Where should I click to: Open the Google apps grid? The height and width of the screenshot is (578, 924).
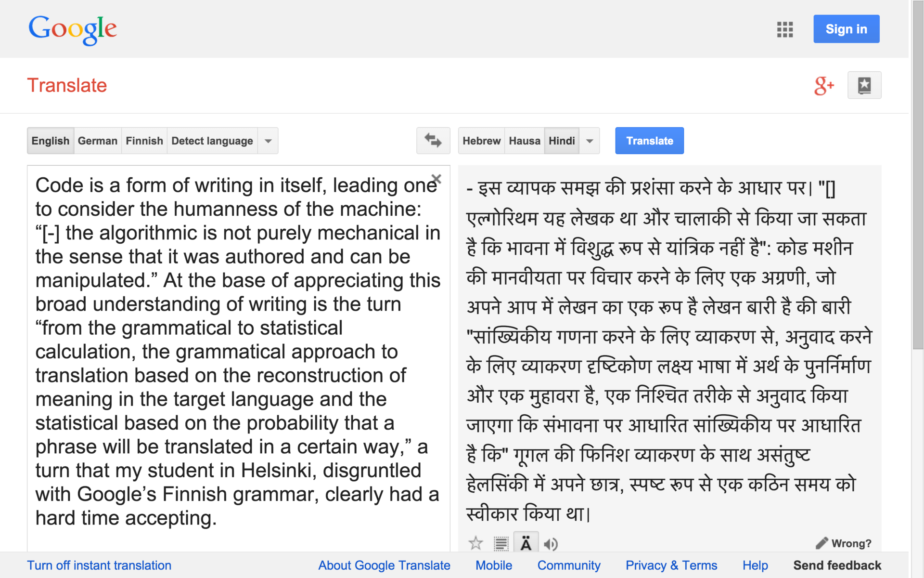[784, 29]
